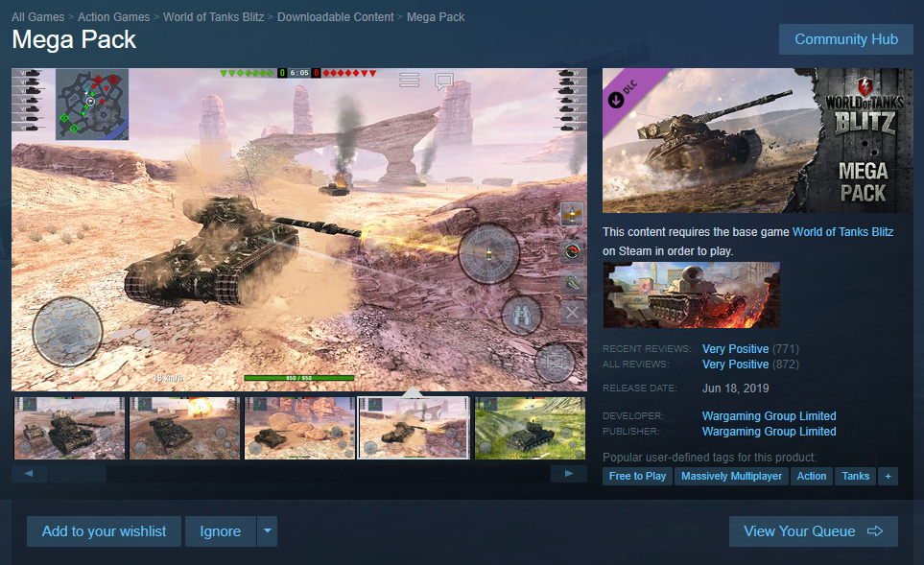Select the highlighted fourth thumbnail
This screenshot has width=924, height=565.
(x=414, y=429)
